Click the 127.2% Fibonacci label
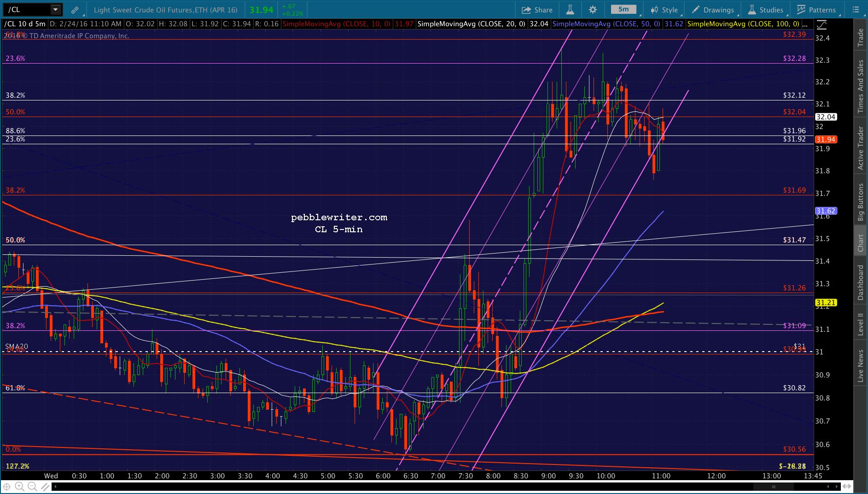This screenshot has width=868, height=494. pos(17,466)
